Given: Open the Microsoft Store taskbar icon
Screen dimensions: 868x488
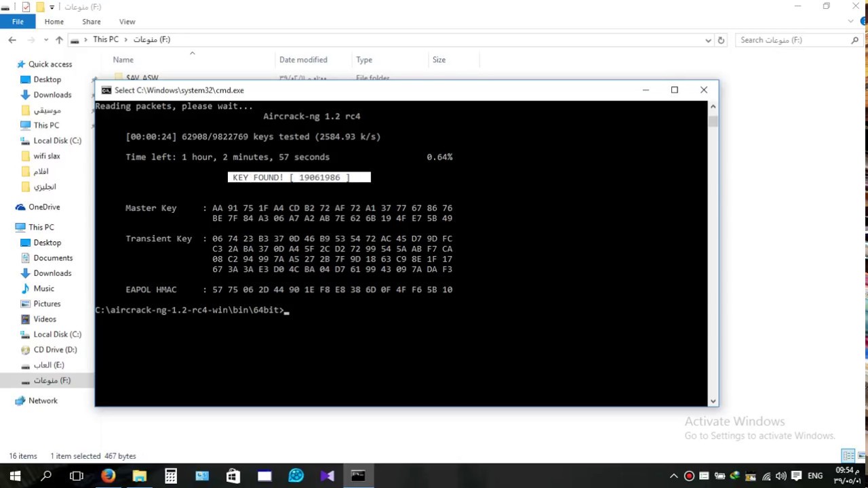Looking at the screenshot, I should (233, 476).
